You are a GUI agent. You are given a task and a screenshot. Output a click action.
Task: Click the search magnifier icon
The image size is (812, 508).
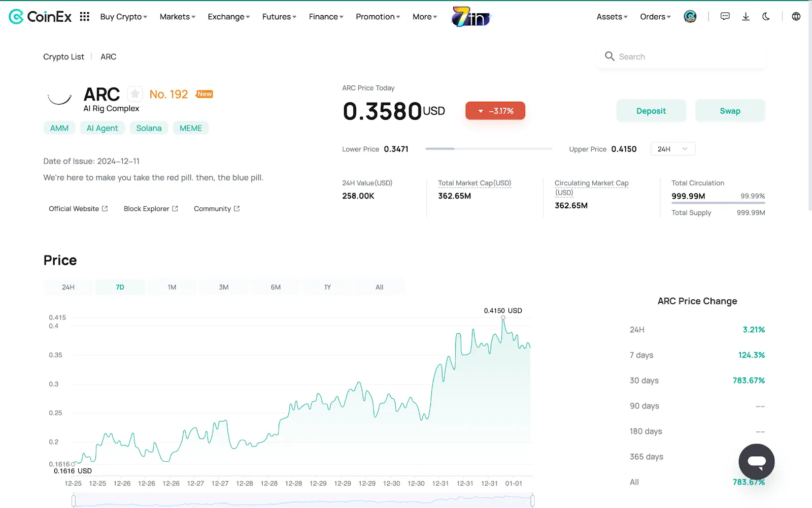610,56
